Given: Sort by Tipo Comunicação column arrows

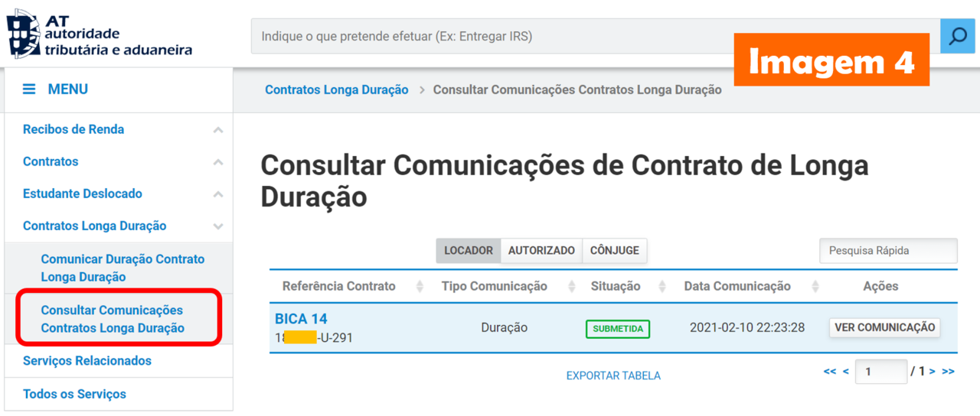Looking at the screenshot, I should click(571, 287).
